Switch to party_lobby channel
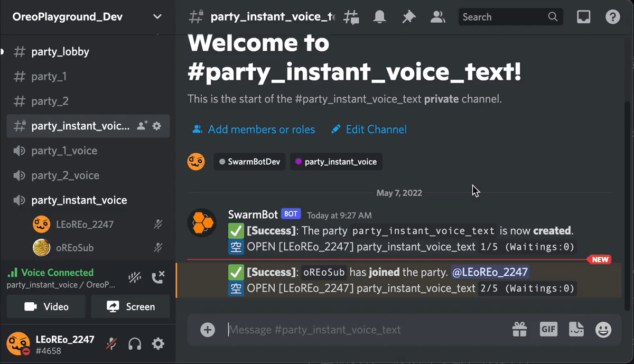The image size is (634, 364). pos(60,52)
